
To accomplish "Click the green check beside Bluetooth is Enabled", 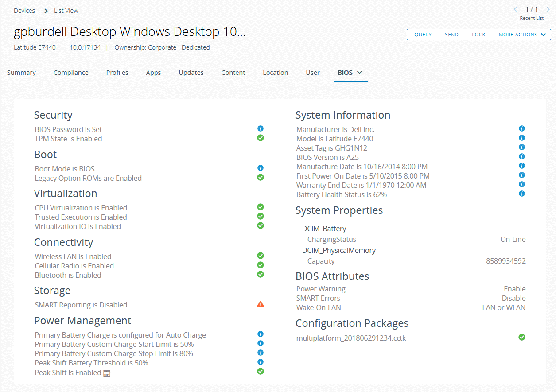I will [x=261, y=274].
